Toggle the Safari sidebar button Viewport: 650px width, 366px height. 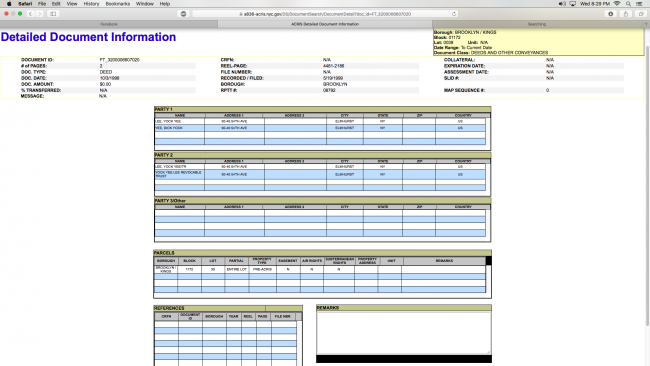(53, 14)
